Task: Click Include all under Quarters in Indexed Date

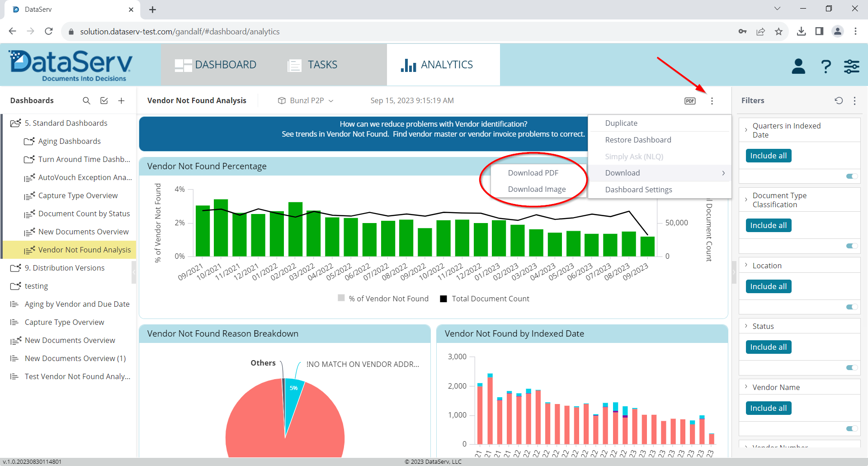Action: pos(769,156)
